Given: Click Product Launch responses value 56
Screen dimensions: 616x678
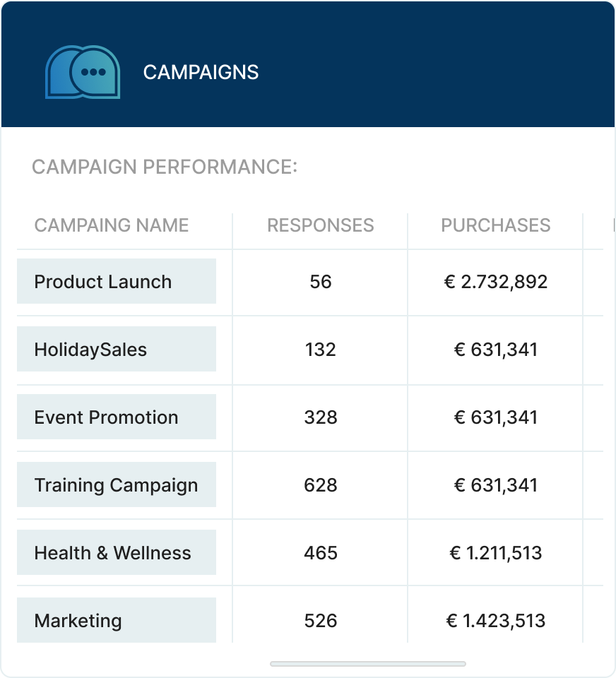Looking at the screenshot, I should pyautogui.click(x=320, y=282).
